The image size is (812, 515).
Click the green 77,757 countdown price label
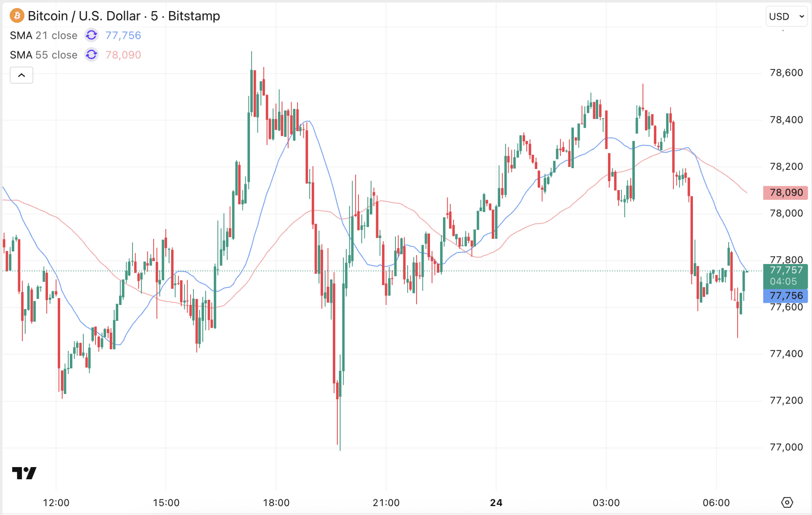pos(786,270)
